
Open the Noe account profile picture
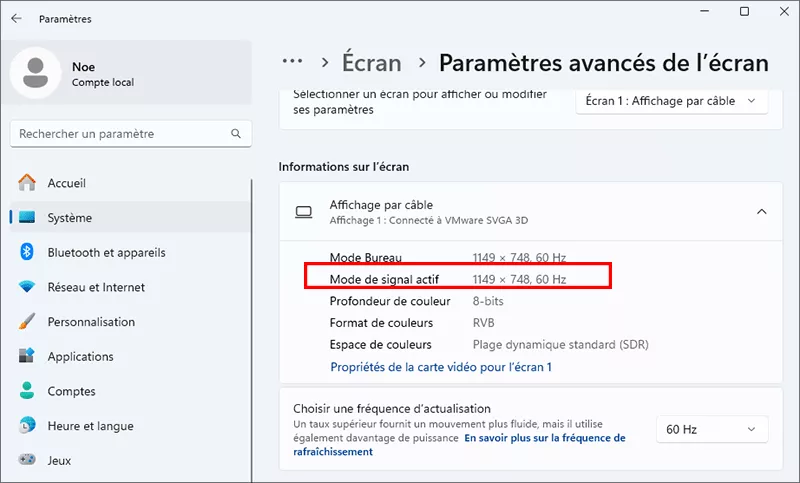(x=36, y=73)
